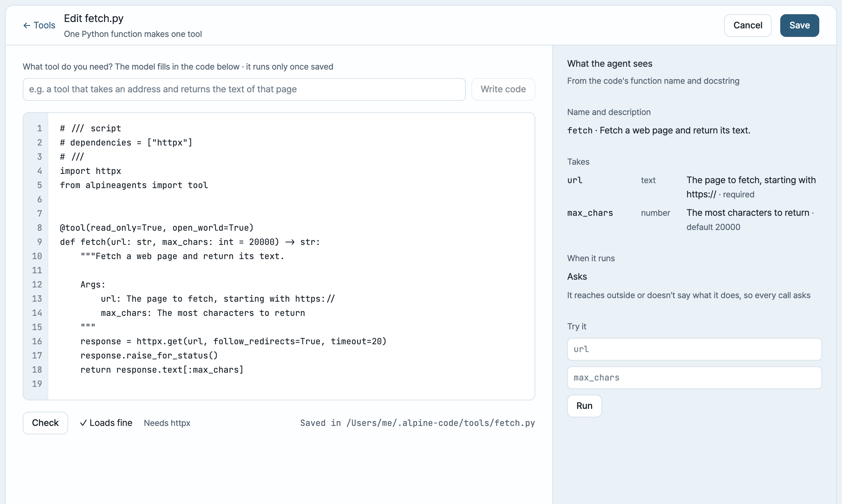This screenshot has height=504, width=842.
Task: Click '# /// script' first code line
Action: (91, 128)
